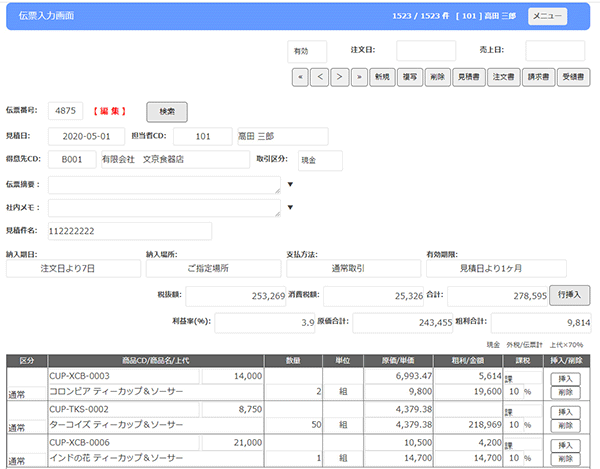The image size is (600, 469).
Task: Click product name インドの花 ティーカップ&ソーサー
Action: pos(156,458)
